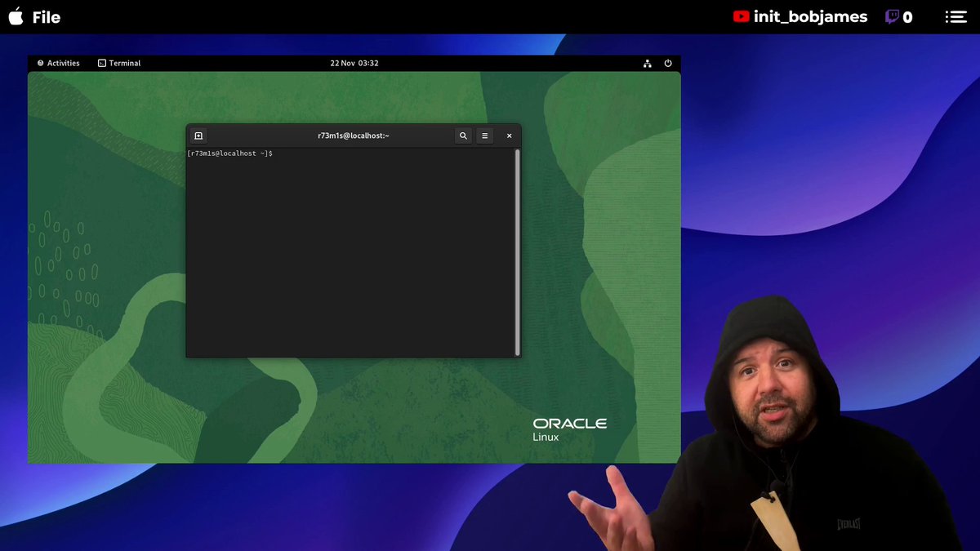
Task: Open a new tab in Terminal
Action: [x=198, y=136]
